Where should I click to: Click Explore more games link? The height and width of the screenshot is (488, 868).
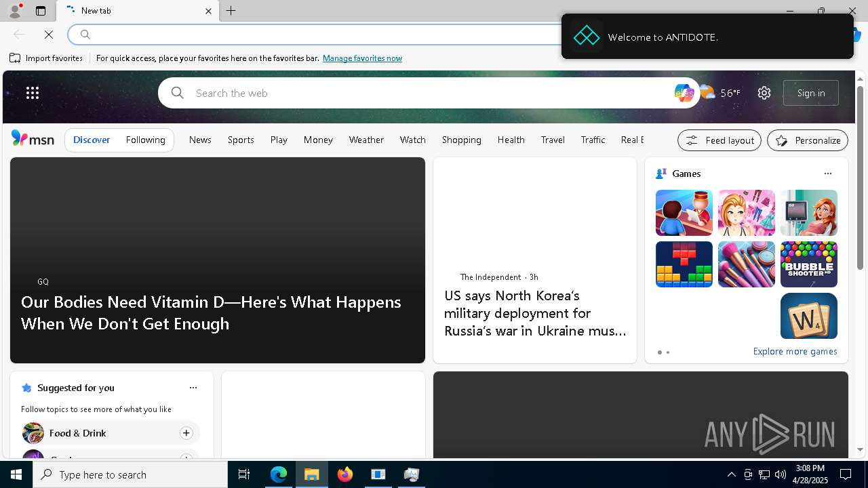pos(795,351)
